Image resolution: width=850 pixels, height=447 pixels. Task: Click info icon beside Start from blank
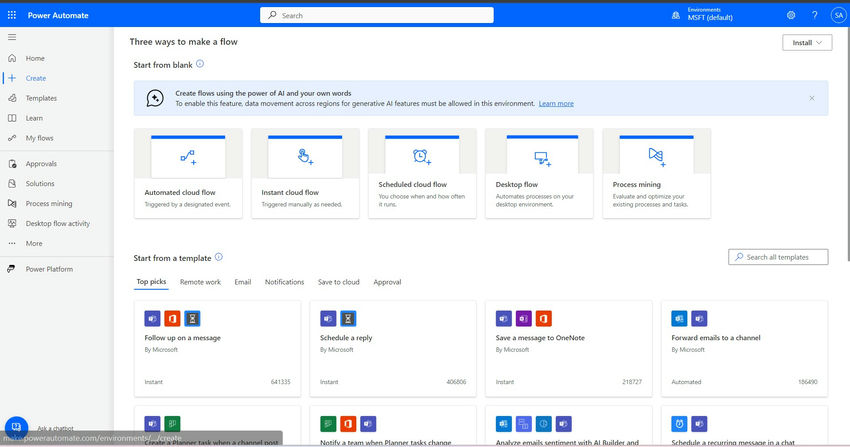pyautogui.click(x=200, y=64)
